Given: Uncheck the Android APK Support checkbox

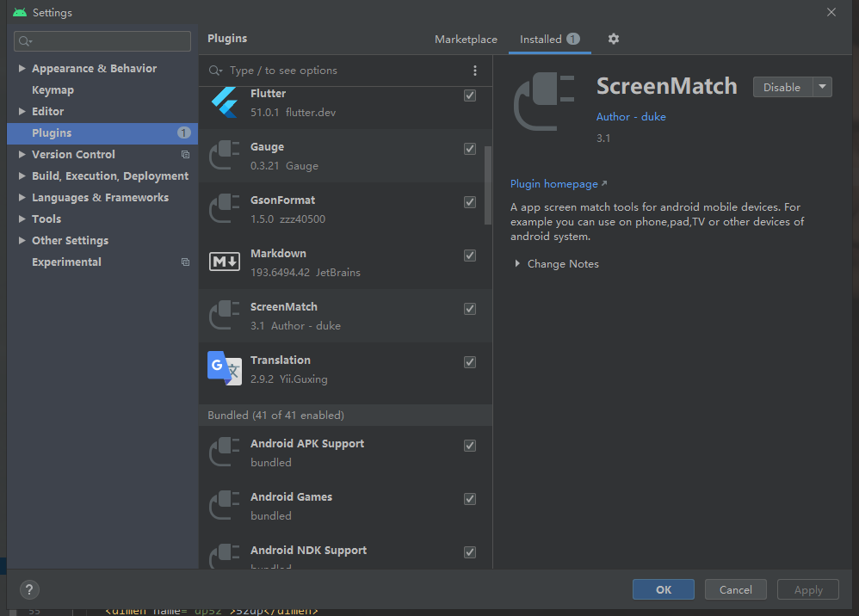Looking at the screenshot, I should pyautogui.click(x=470, y=446).
